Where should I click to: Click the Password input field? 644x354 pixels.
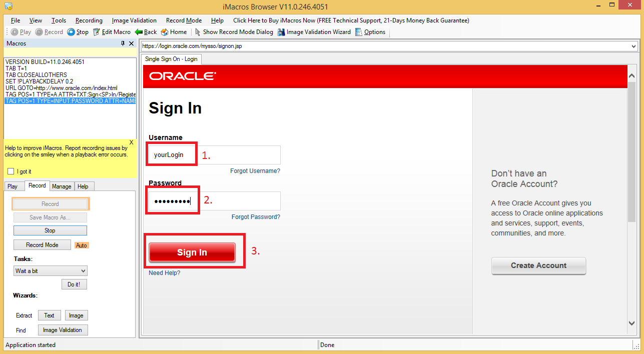215,201
